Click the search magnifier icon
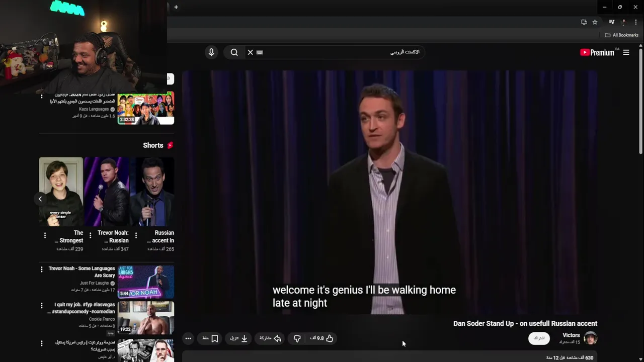The height and width of the screenshot is (362, 644). [x=234, y=52]
